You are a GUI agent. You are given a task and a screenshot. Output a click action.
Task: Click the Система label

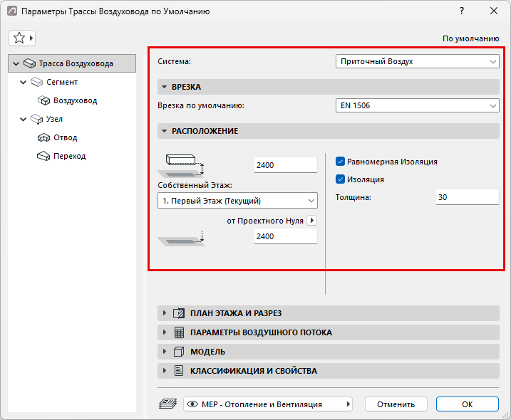(174, 61)
